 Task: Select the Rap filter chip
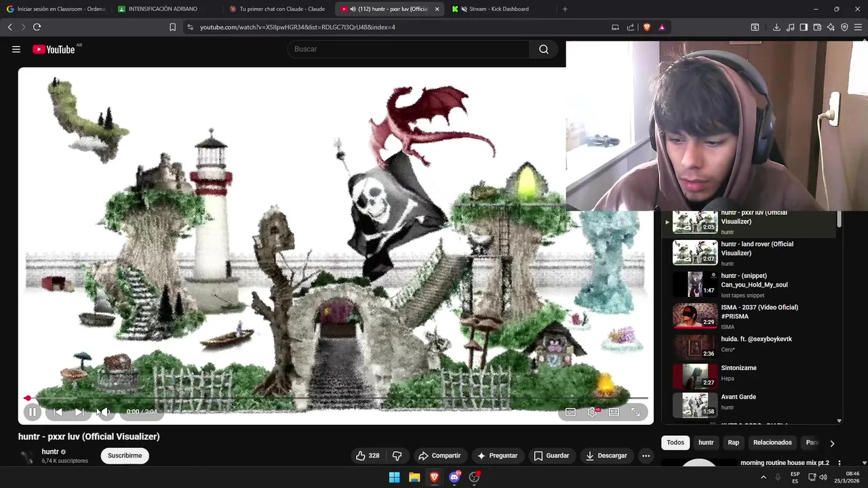(x=733, y=443)
